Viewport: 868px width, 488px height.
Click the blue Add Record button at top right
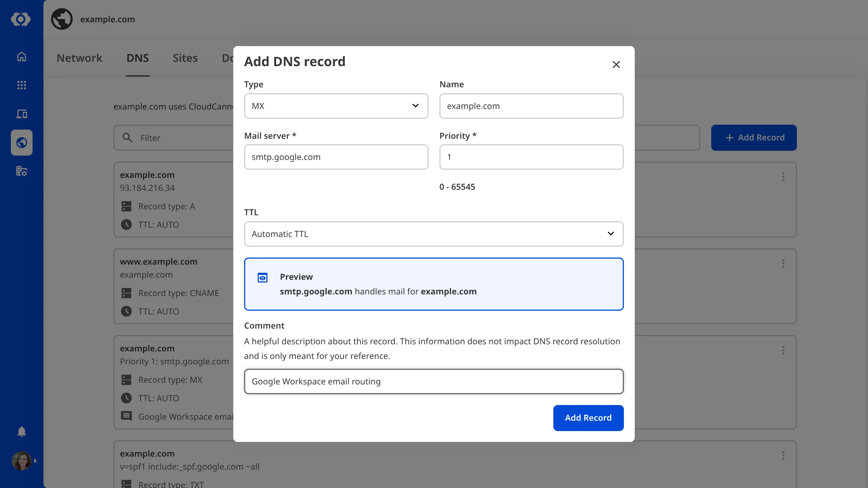(x=754, y=137)
